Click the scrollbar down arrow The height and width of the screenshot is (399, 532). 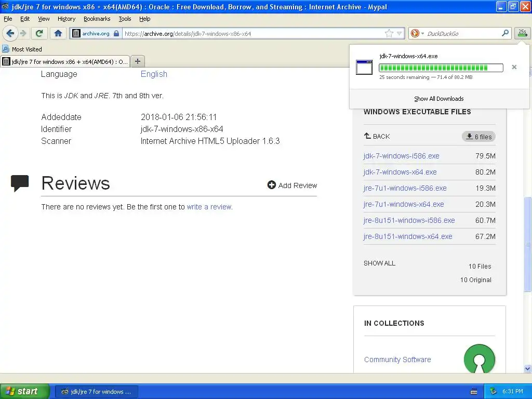coord(527,368)
